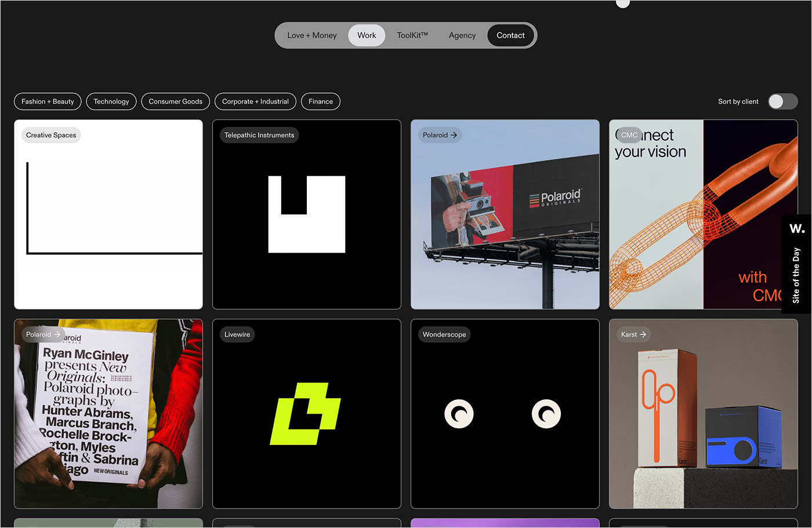Click the Telepathic Instruments label tag

259,135
